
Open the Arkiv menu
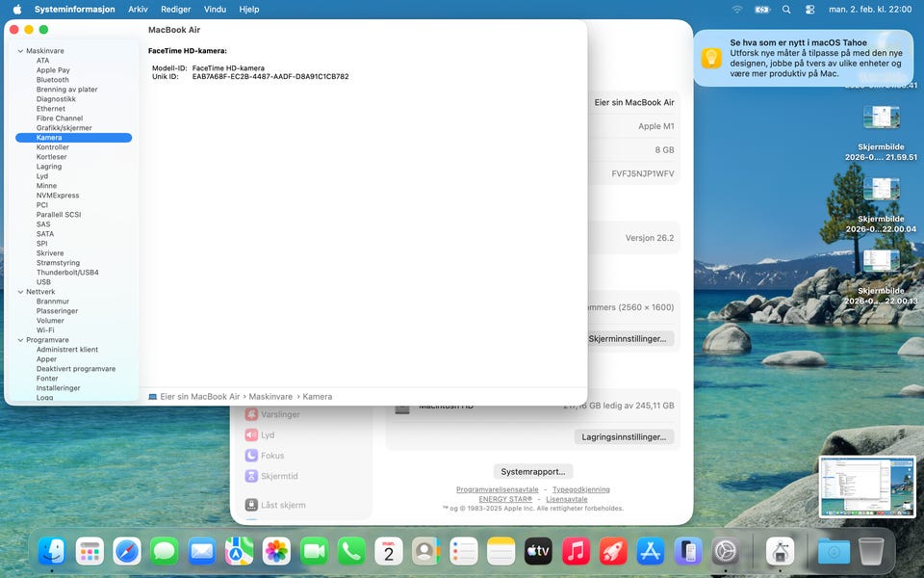click(x=138, y=10)
